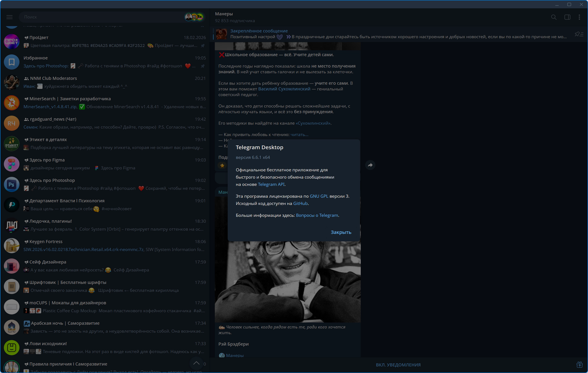Toggle the right sidebar info panel icon
This screenshot has height=373, width=588.
(x=567, y=17)
